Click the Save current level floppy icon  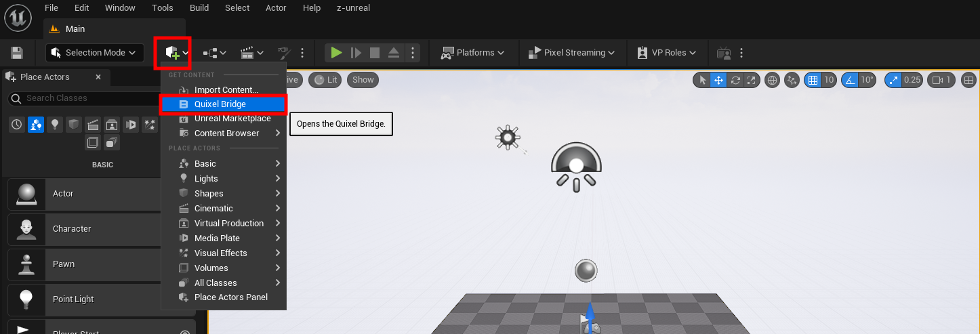click(17, 53)
